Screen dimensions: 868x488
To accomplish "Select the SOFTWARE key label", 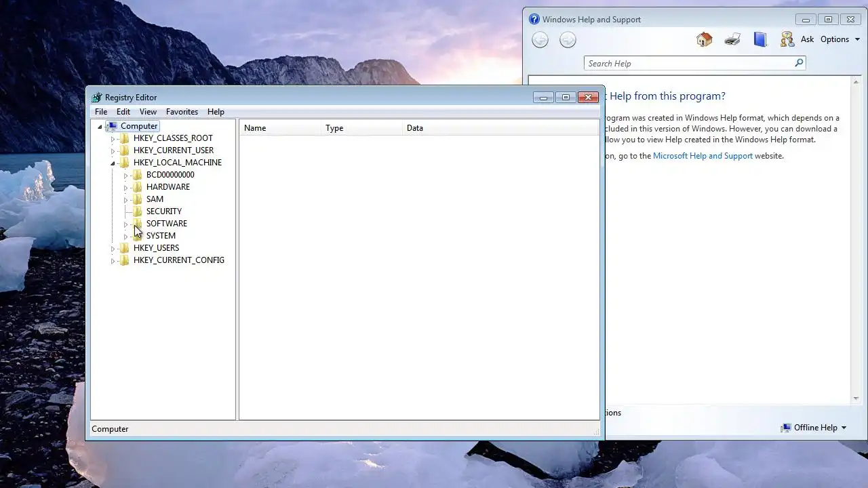I will click(x=167, y=224).
